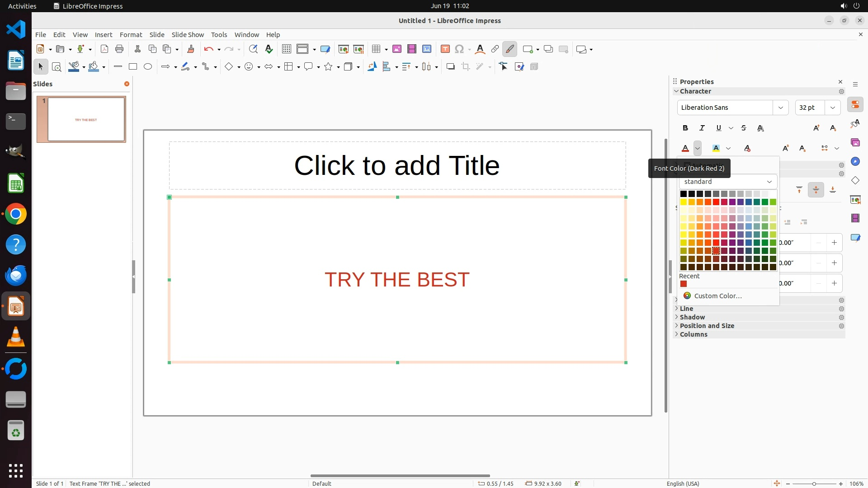The height and width of the screenshot is (488, 868).
Task: Open the 'standard' color palette dropdown
Action: pos(727,182)
